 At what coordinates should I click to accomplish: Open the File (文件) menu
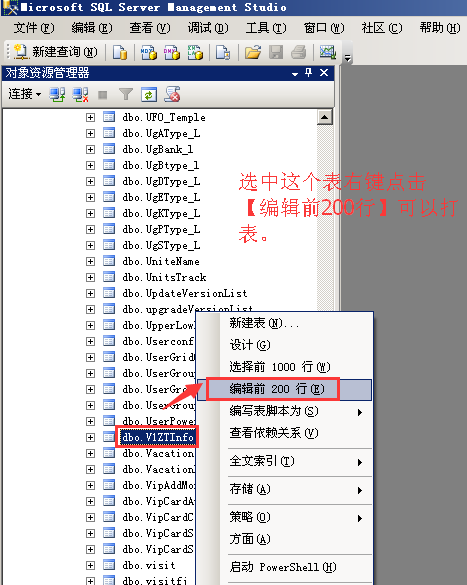point(34,28)
